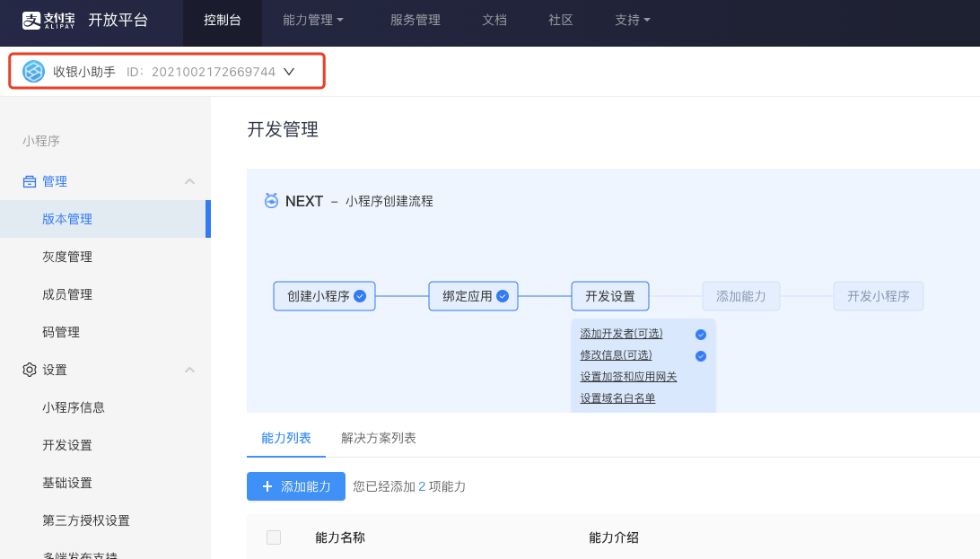Click the 开发管理 page heading

pos(283,129)
